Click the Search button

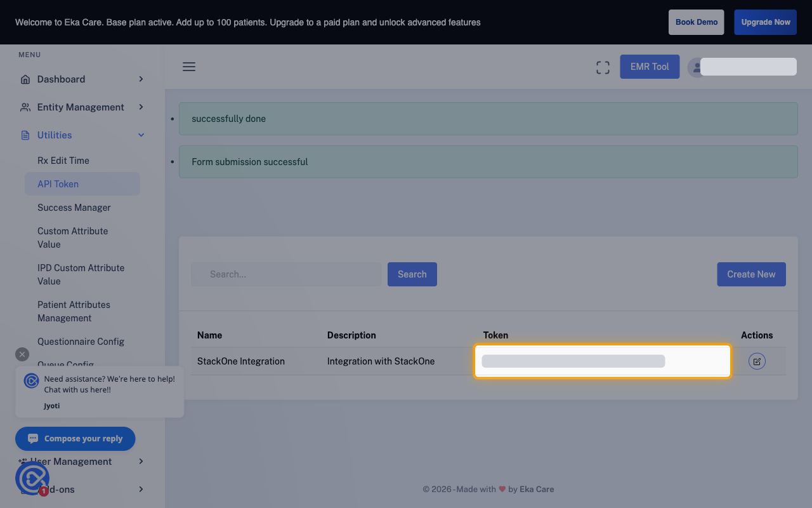coord(412,274)
